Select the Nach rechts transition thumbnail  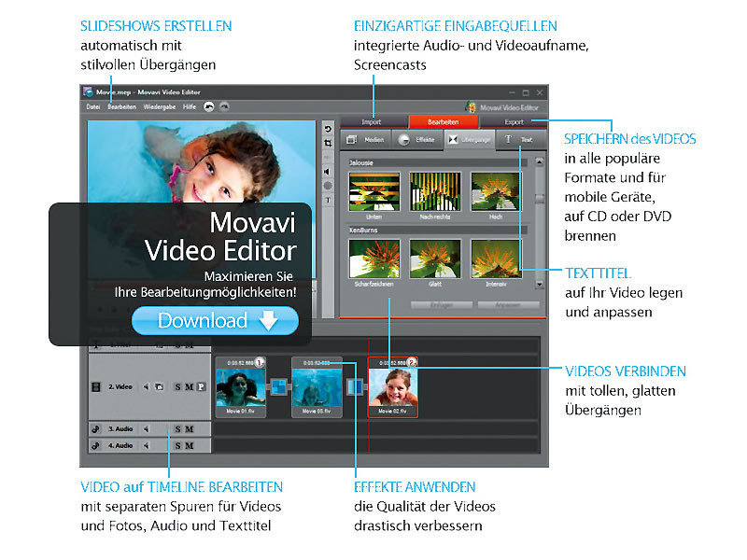(x=435, y=192)
